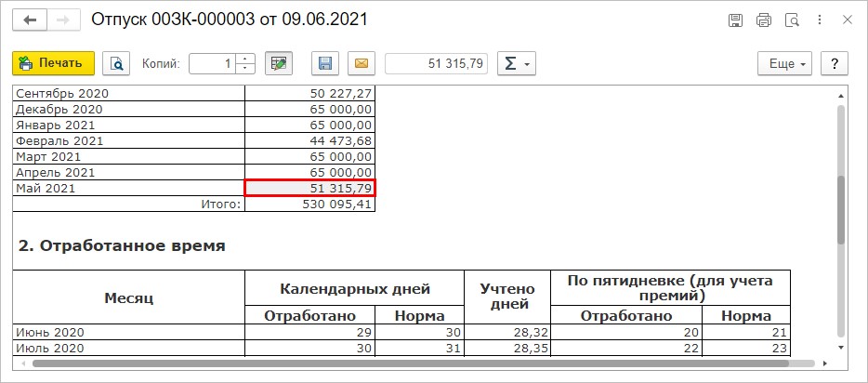Open preview icon in title bar
The width and height of the screenshot is (868, 383).
point(792,20)
